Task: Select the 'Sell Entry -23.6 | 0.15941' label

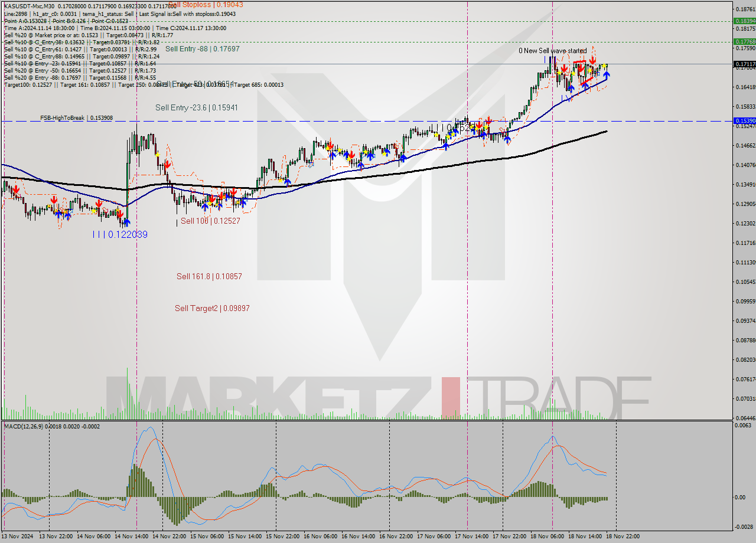Action: pyautogui.click(x=197, y=107)
